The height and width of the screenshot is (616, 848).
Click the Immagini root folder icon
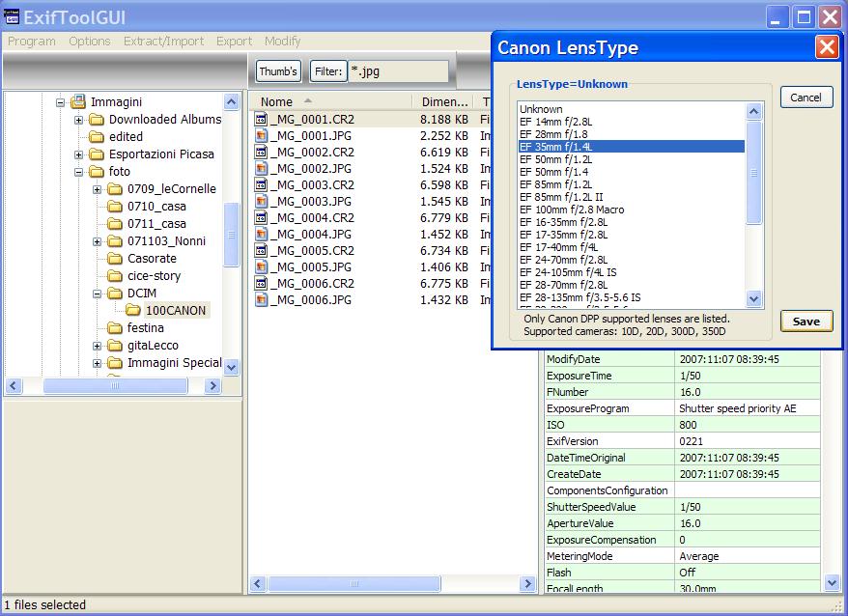point(78,102)
